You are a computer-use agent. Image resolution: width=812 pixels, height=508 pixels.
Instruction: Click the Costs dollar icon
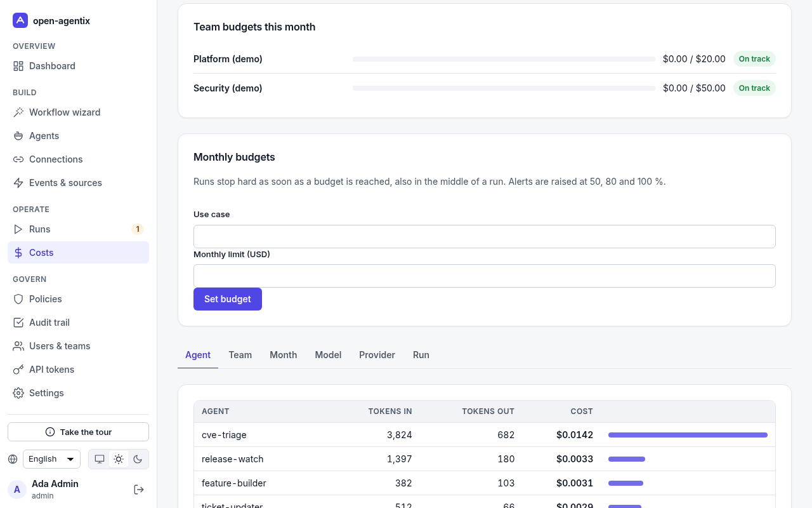[x=18, y=253]
